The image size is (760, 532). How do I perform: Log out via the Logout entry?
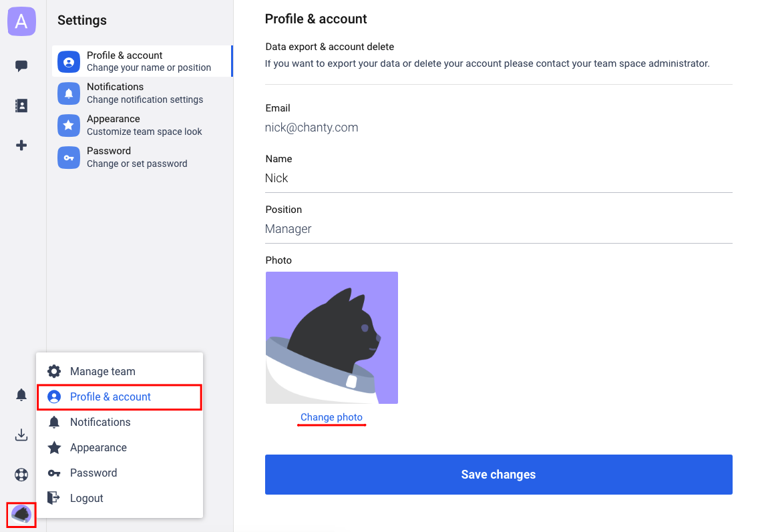87,499
